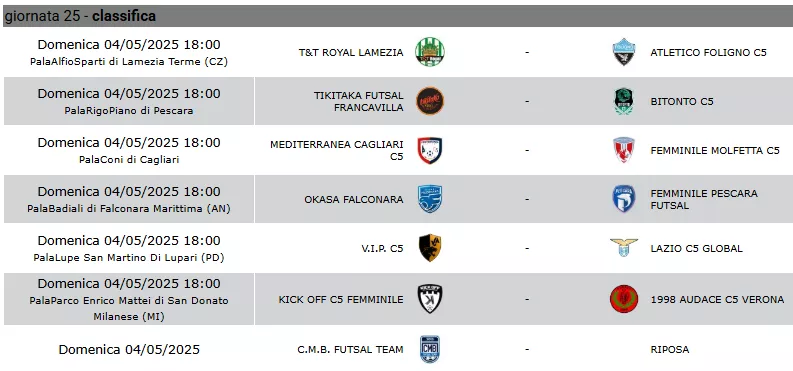
Task: Click the T&T Royal Lamezia team logo
Action: (x=430, y=52)
